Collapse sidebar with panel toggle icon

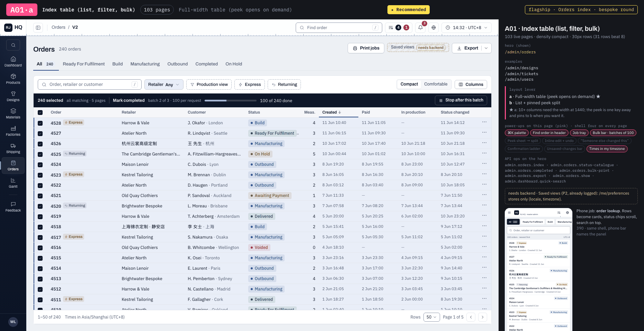[38, 27]
